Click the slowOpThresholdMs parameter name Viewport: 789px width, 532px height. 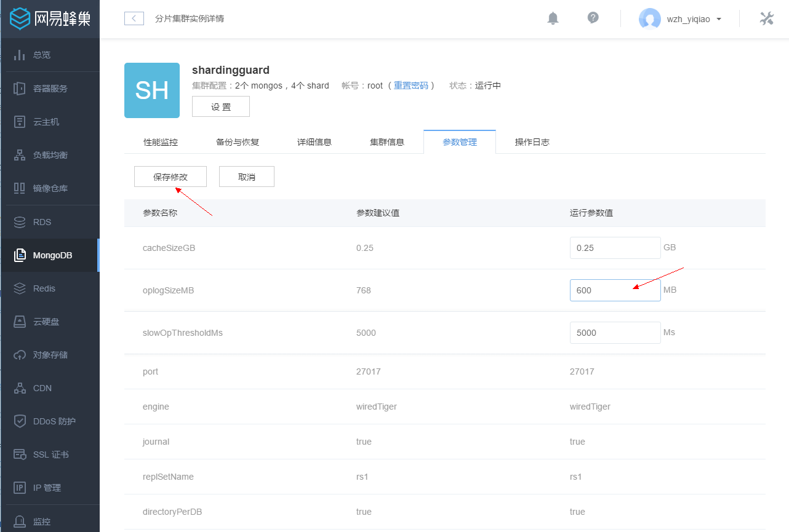coord(183,333)
